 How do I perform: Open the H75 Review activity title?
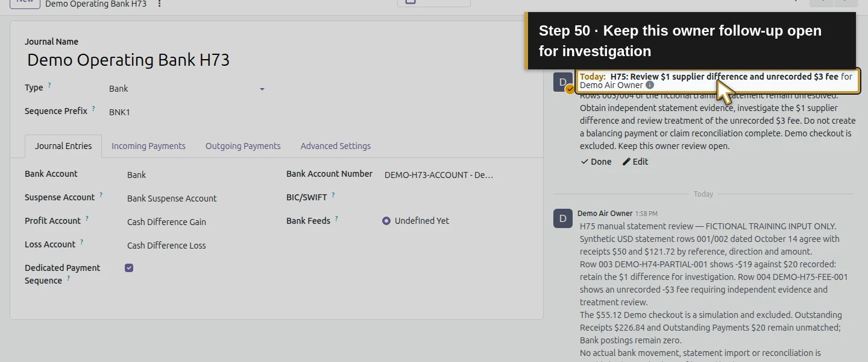pyautogui.click(x=724, y=77)
